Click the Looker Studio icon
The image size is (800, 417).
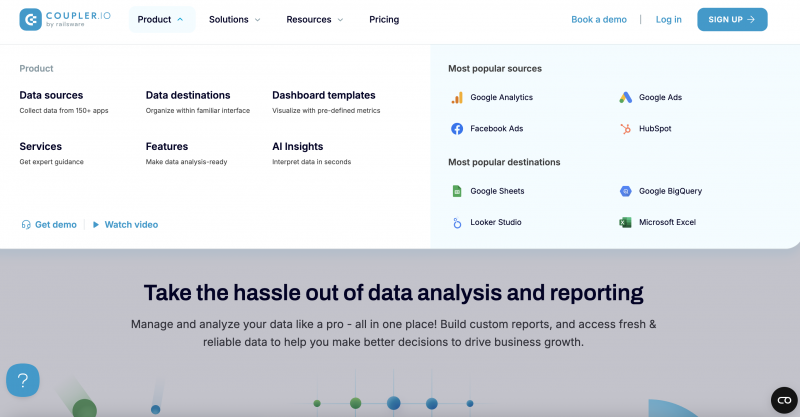[457, 222]
